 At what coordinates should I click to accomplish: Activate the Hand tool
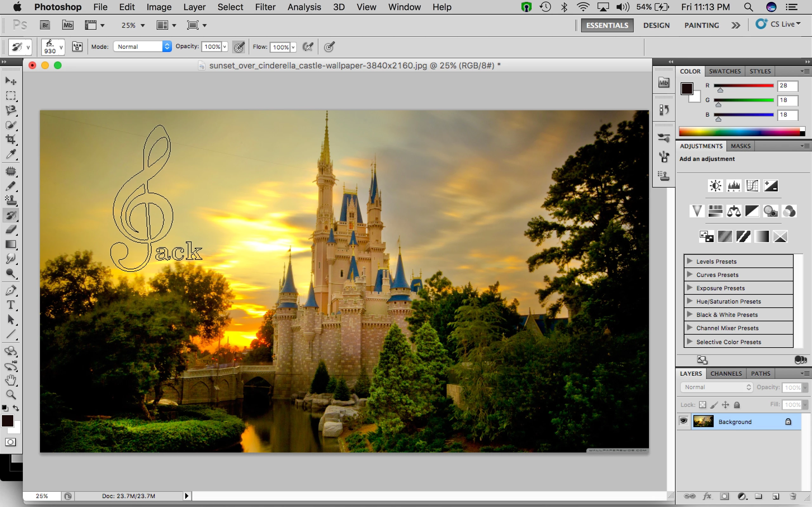pos(11,380)
